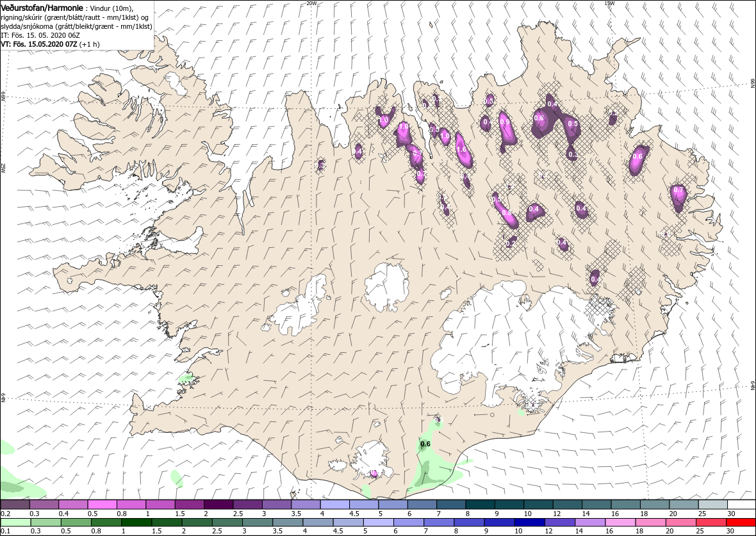Pick violet bottom-row swatch between 12 and 14
756x536 pixels.
(559, 523)
